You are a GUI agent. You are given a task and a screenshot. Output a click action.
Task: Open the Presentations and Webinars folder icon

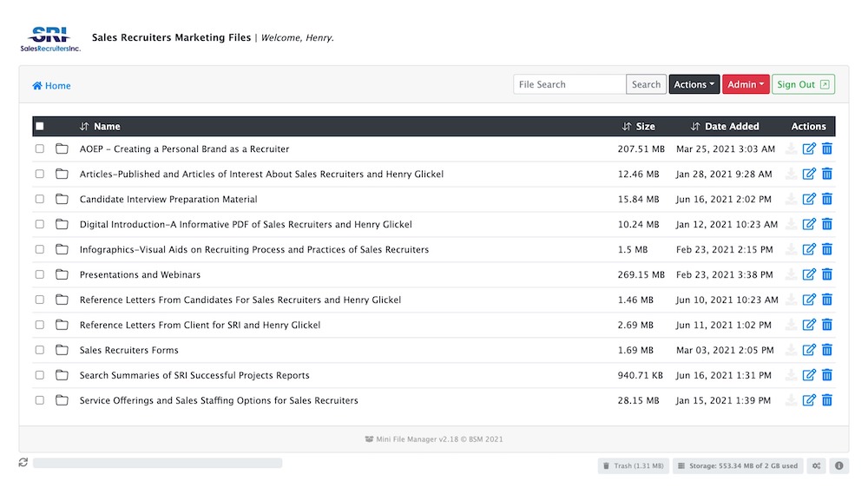[62, 274]
